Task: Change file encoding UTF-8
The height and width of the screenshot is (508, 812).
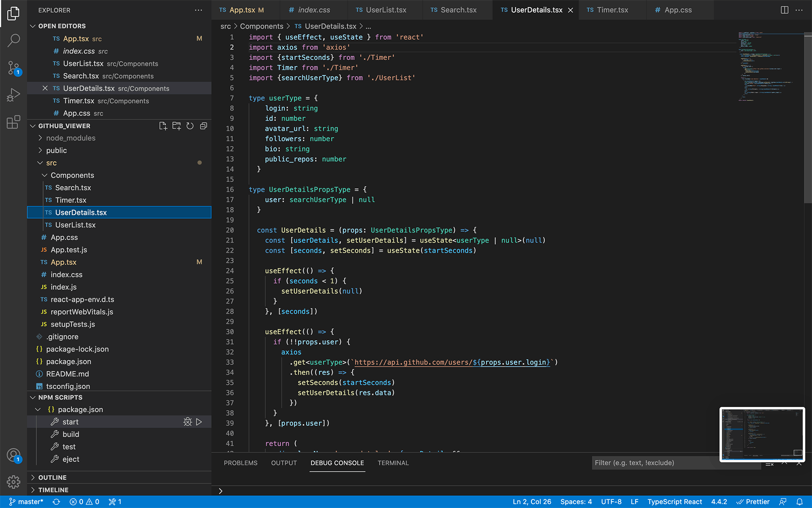Action: click(x=611, y=502)
